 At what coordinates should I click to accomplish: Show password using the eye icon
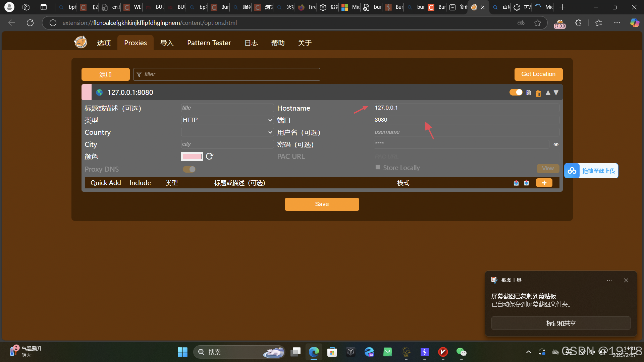click(x=556, y=144)
